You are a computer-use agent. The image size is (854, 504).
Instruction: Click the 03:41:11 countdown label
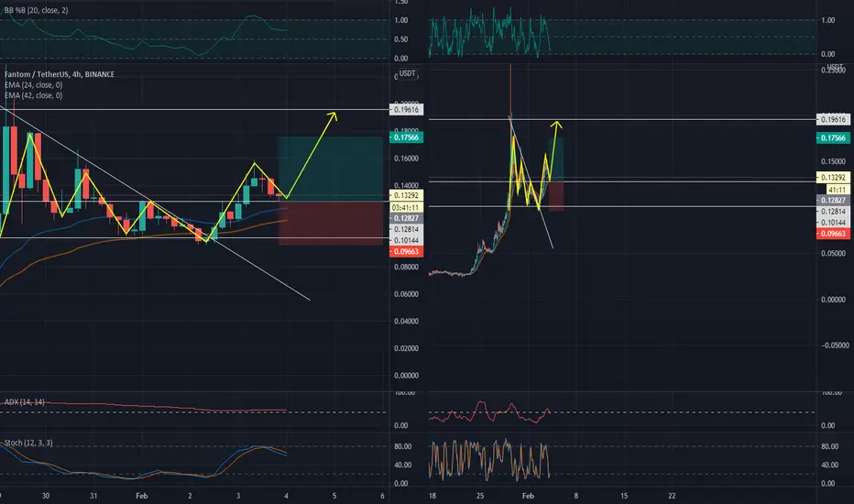pyautogui.click(x=406, y=208)
